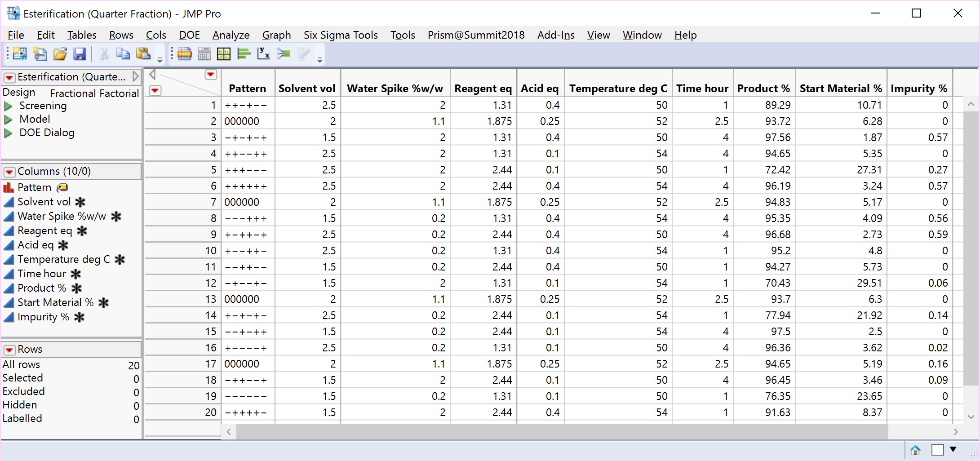Click the New Data Table toolbar icon
980x461 pixels.
19,54
